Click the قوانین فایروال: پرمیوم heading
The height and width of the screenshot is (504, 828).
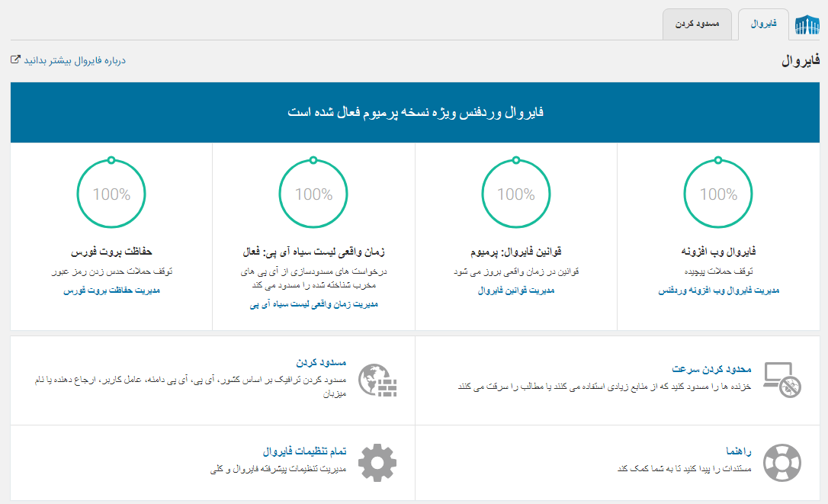tap(516, 252)
